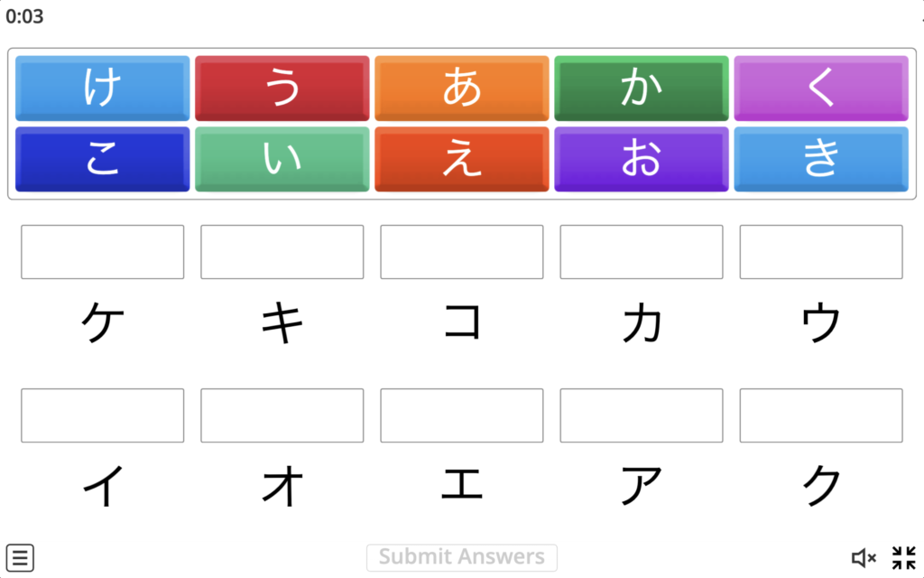Click the answer slot above ク
This screenshot has height=578, width=924.
821,415
